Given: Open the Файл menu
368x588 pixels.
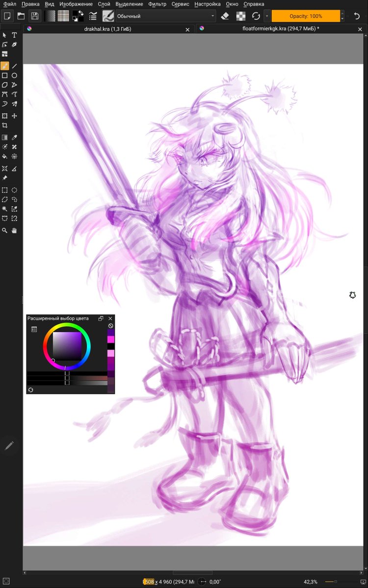Looking at the screenshot, I should coord(9,4).
